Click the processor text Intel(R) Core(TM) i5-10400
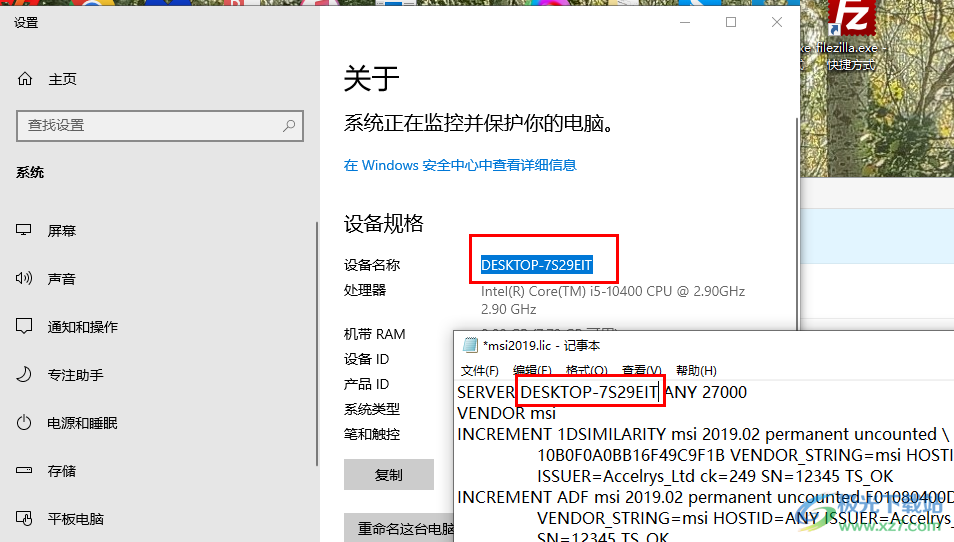Screen dimensions: 954x542 [613, 291]
